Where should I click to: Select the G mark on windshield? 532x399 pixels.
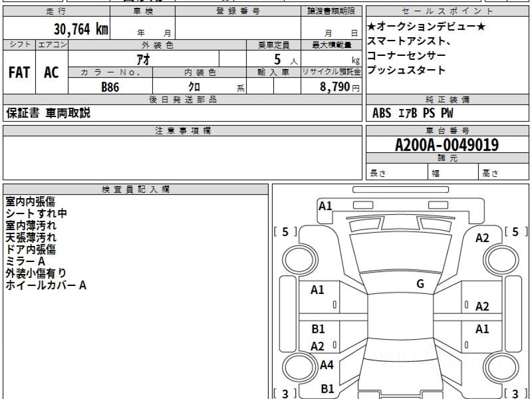click(420, 284)
